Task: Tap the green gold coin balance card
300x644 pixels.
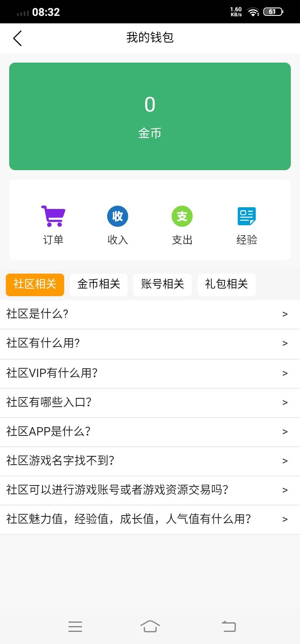Action: click(150, 116)
